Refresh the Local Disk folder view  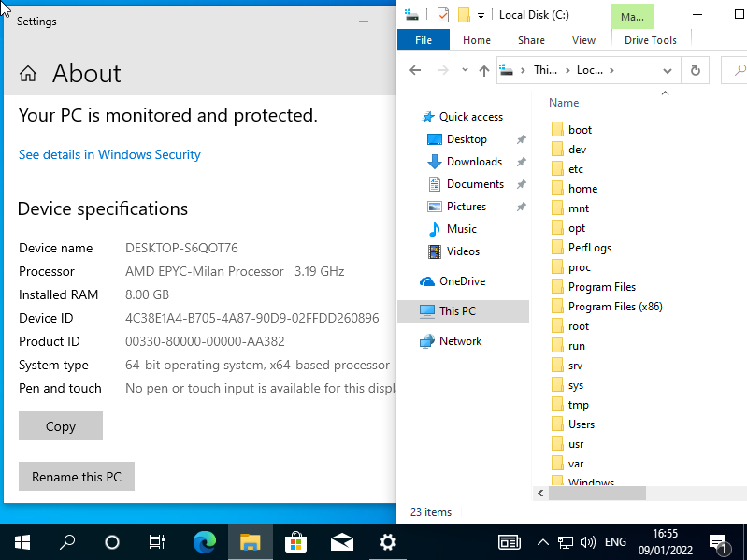click(x=695, y=70)
